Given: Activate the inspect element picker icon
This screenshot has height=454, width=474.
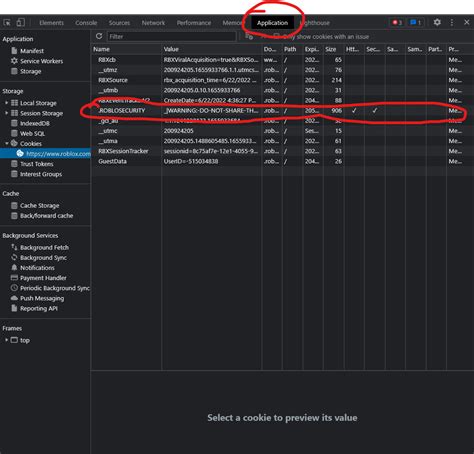Looking at the screenshot, I should (7, 23).
